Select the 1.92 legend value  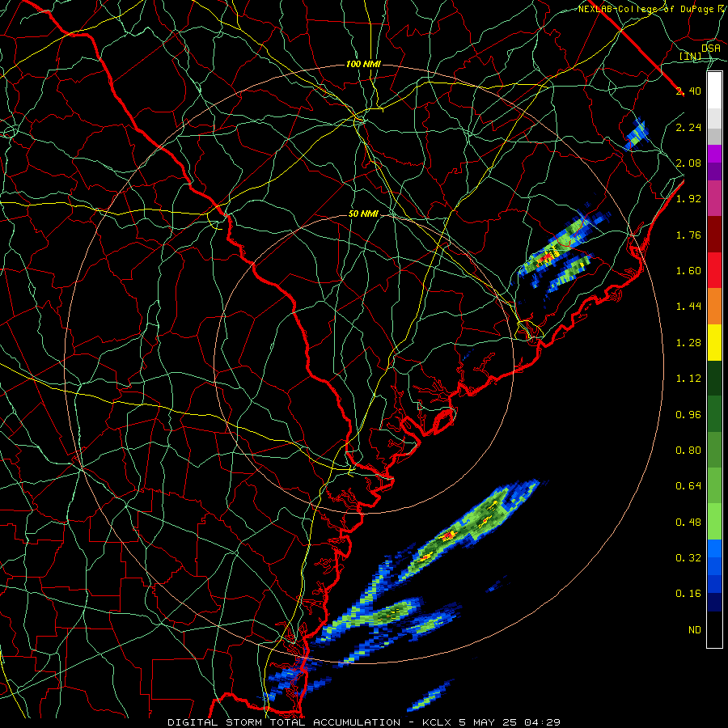click(688, 199)
